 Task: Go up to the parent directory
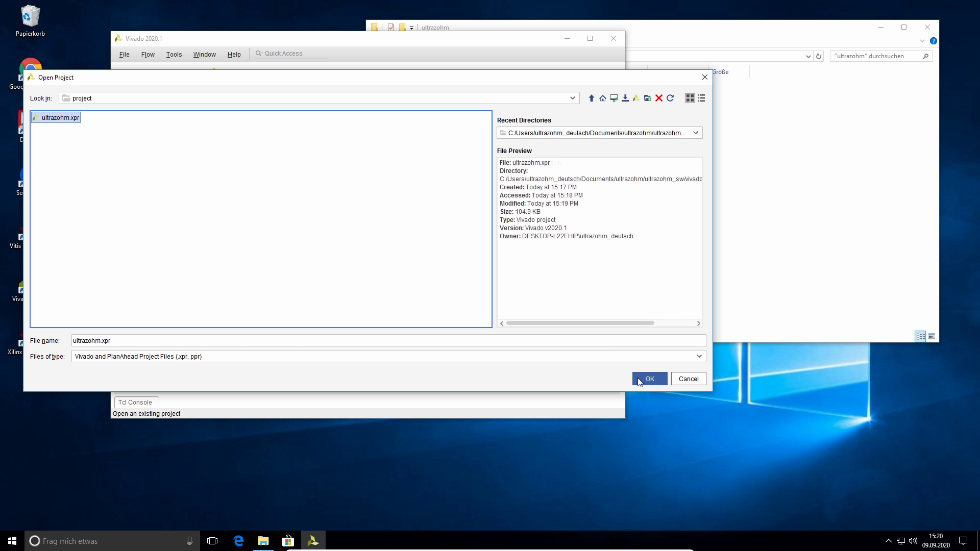coord(591,98)
